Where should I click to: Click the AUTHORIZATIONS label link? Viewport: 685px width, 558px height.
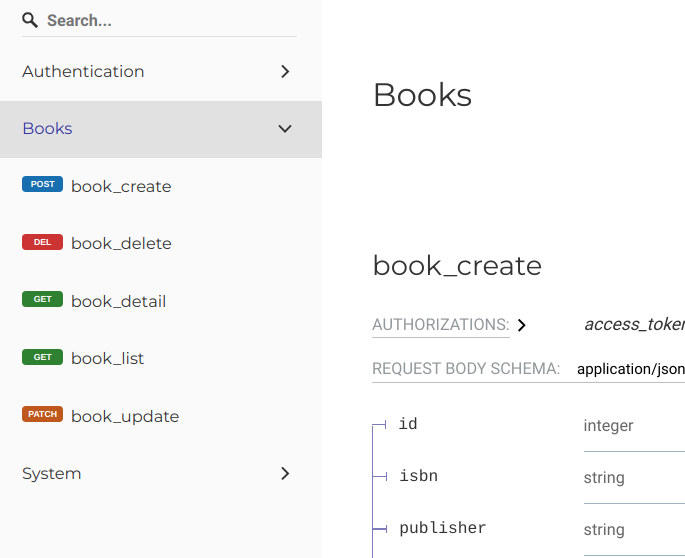point(441,325)
